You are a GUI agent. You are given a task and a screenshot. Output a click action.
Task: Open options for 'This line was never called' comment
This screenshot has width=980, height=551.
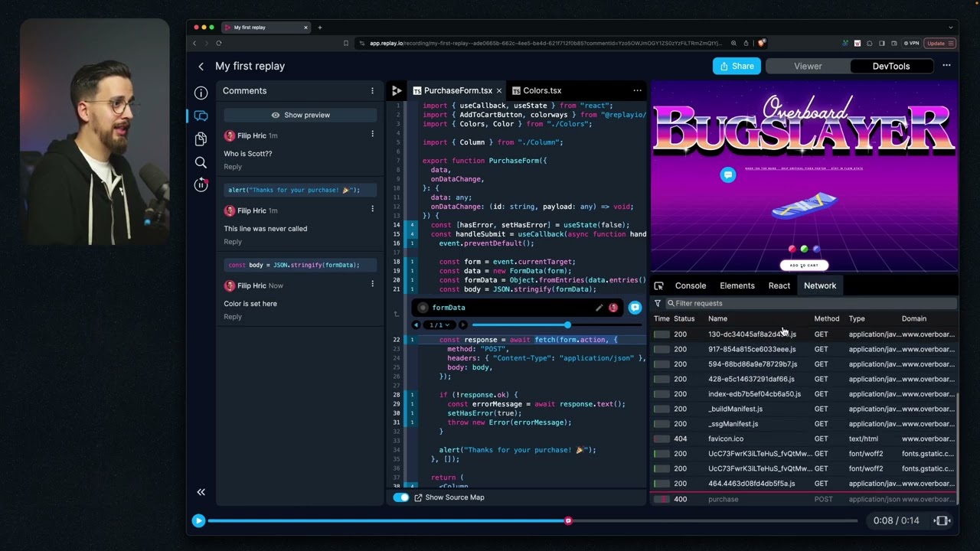coord(372,209)
